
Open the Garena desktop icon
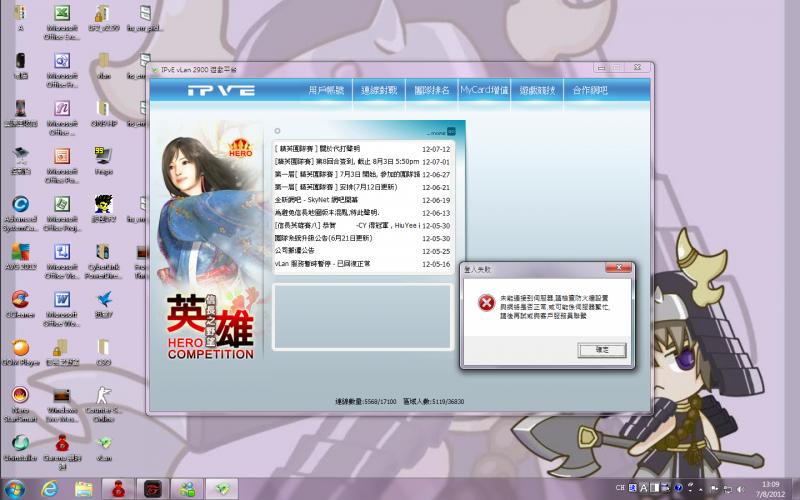tap(62, 451)
